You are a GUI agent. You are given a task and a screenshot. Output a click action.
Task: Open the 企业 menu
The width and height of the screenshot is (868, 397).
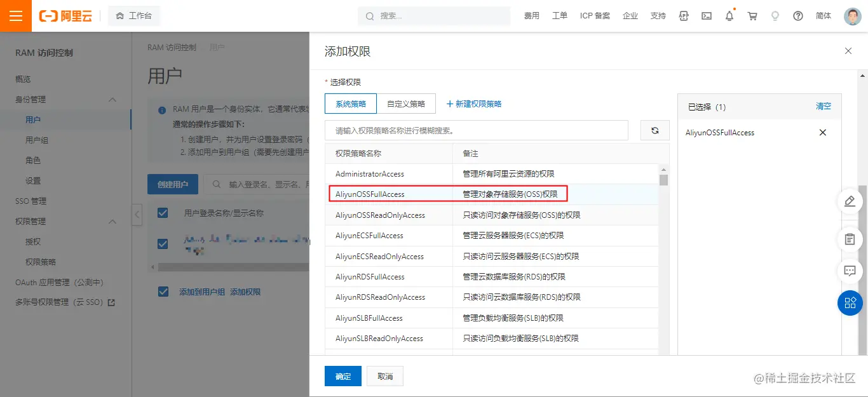pos(630,16)
